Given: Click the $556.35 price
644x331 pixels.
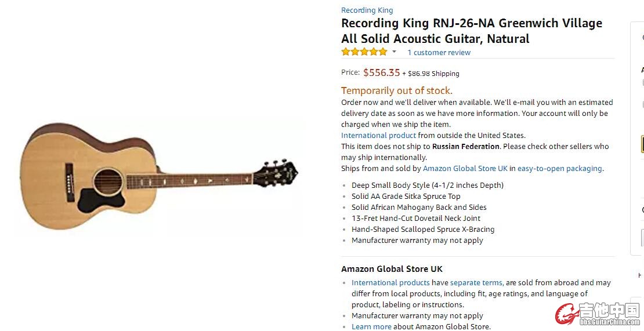Looking at the screenshot, I should pyautogui.click(x=381, y=72).
